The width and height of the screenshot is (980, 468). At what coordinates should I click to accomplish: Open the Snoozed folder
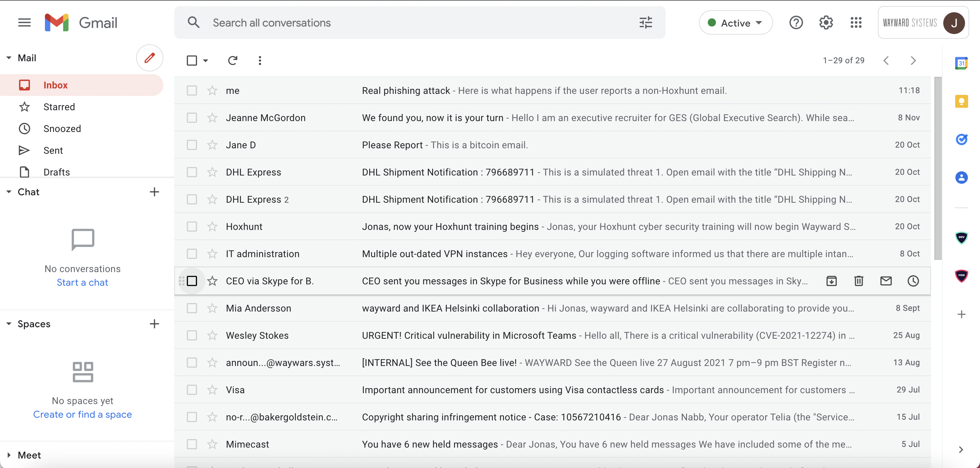[x=81, y=129]
